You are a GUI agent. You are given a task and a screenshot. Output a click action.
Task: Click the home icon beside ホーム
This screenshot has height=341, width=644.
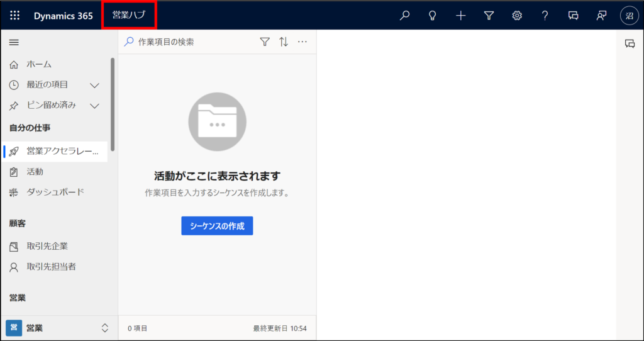click(14, 65)
